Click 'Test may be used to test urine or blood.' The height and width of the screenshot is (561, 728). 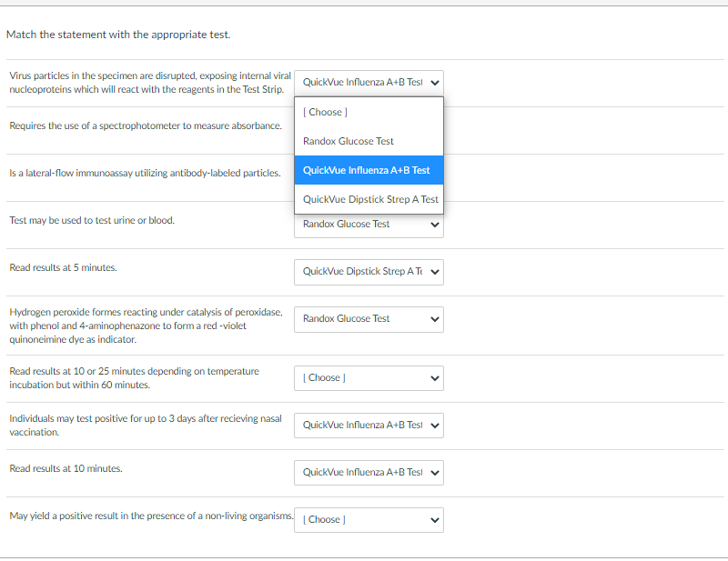92,220
